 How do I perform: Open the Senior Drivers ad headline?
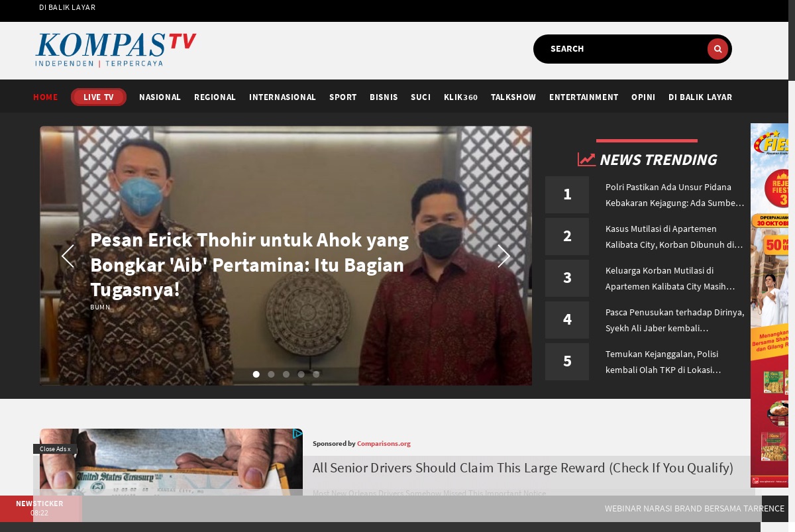click(523, 468)
